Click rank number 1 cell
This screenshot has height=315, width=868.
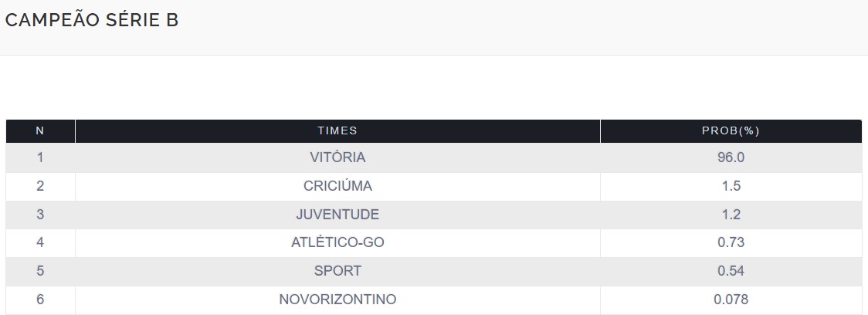40,157
